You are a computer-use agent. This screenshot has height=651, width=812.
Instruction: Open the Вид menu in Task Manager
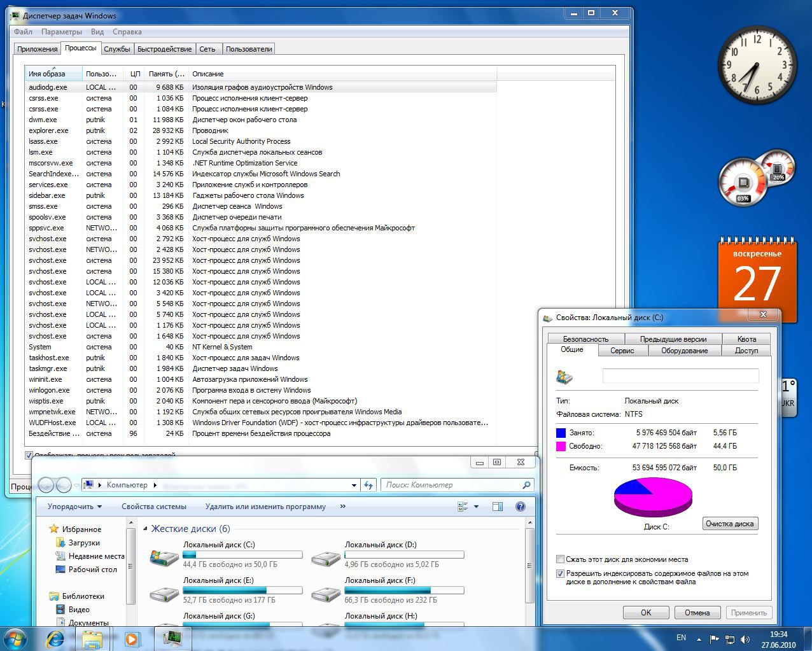click(97, 32)
